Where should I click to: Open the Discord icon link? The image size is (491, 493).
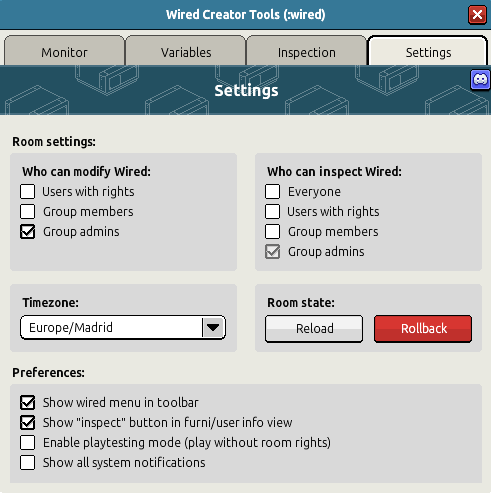pyautogui.click(x=480, y=80)
